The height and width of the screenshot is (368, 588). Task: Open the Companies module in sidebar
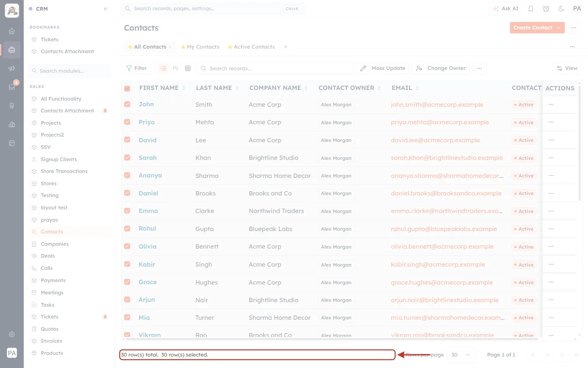[x=55, y=244]
